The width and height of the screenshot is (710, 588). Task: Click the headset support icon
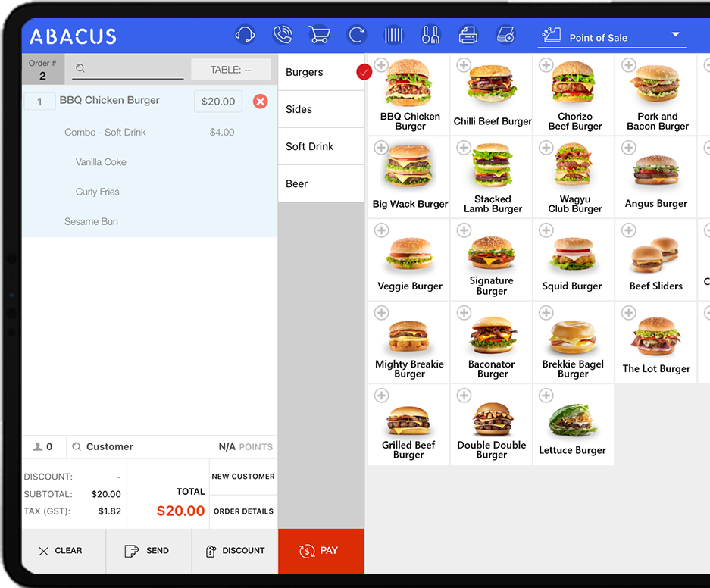pyautogui.click(x=245, y=35)
